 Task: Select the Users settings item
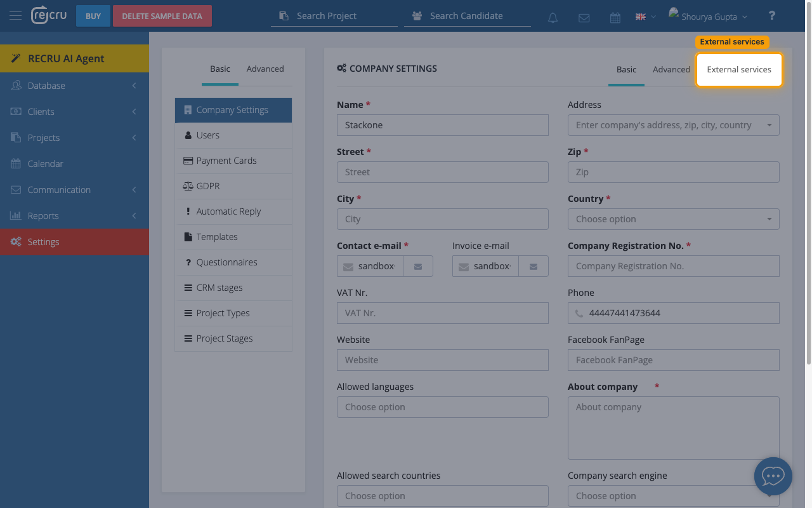(233, 135)
